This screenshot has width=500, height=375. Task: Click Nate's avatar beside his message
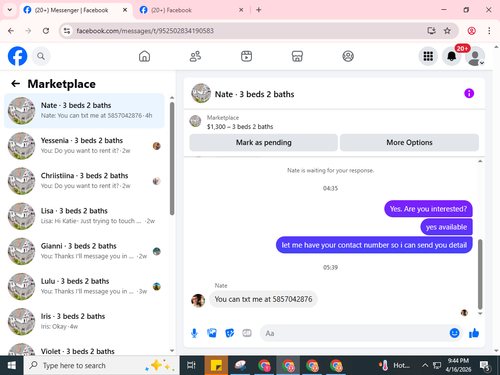click(198, 300)
